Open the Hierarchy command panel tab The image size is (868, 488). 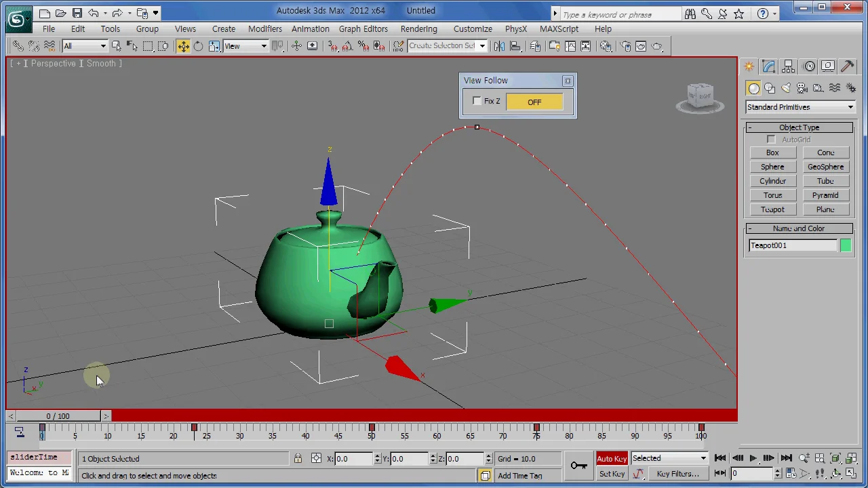(788, 66)
